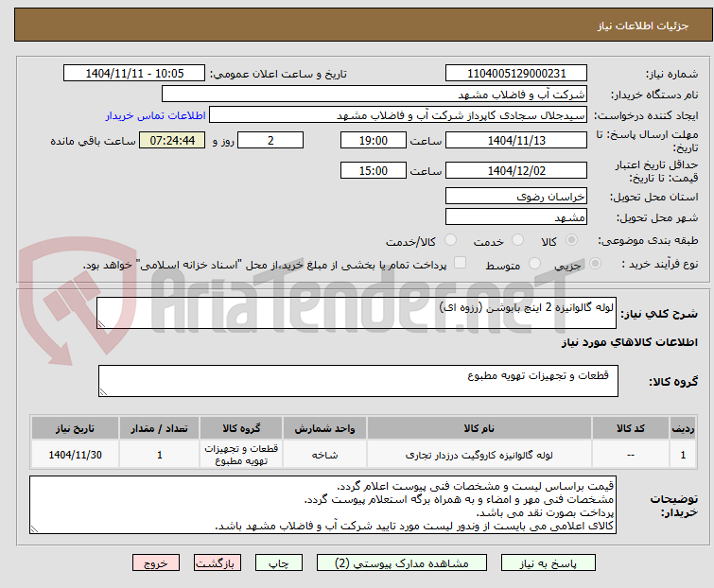Click the need date cell 1404/11/30
714x588 pixels.
[x=75, y=455]
